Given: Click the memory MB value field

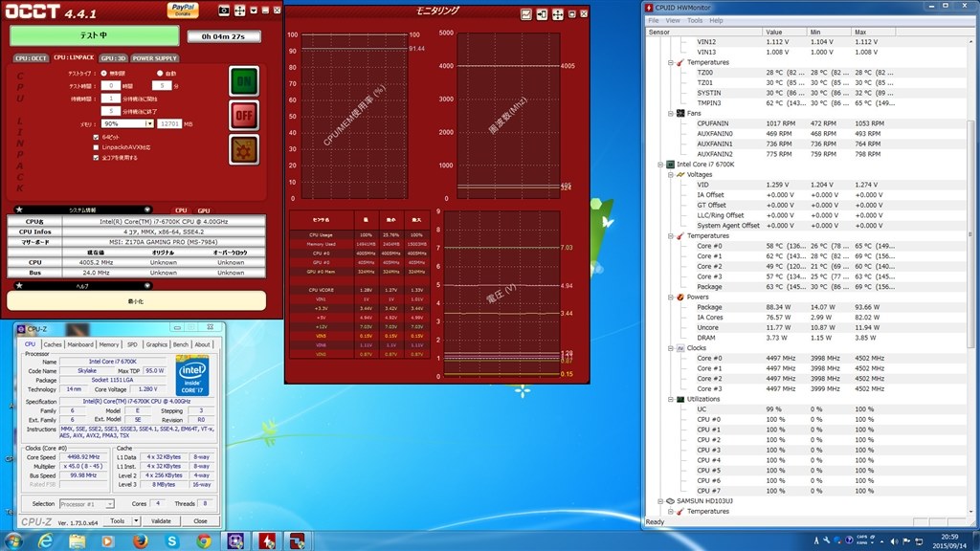Looking at the screenshot, I should tap(169, 123).
